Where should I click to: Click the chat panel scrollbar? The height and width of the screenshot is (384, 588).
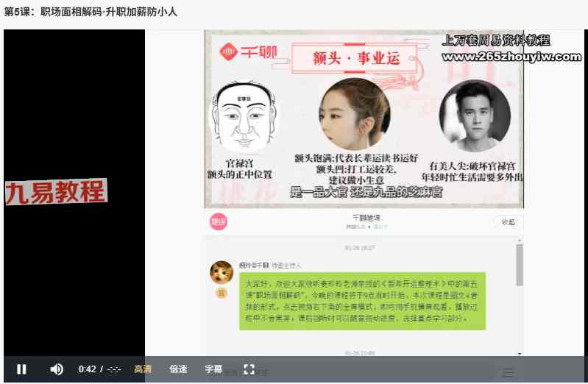520,266
